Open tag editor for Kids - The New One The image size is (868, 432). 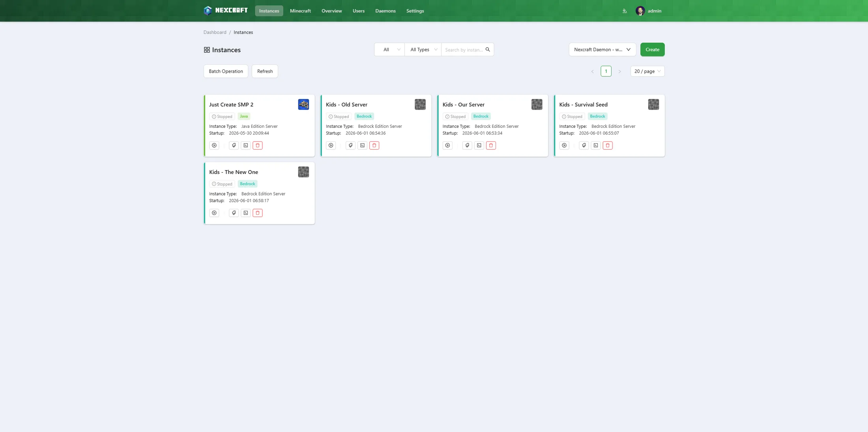234,213
